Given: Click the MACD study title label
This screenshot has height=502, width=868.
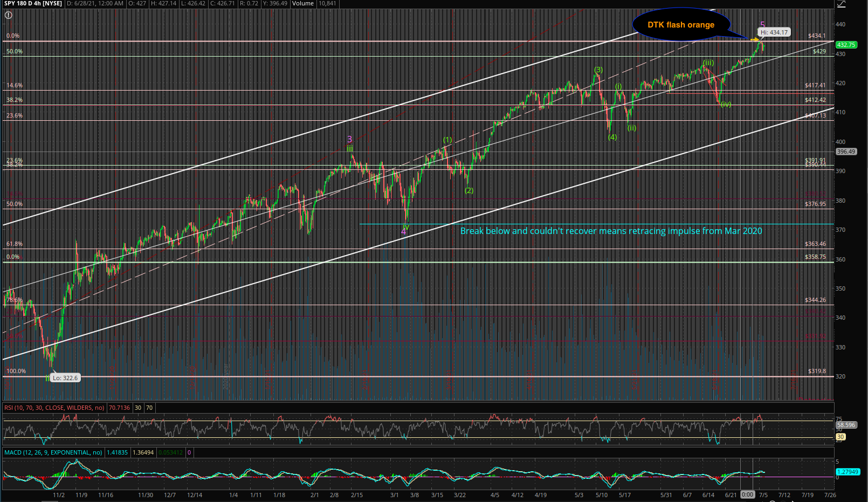Looking at the screenshot, I should click(53, 452).
